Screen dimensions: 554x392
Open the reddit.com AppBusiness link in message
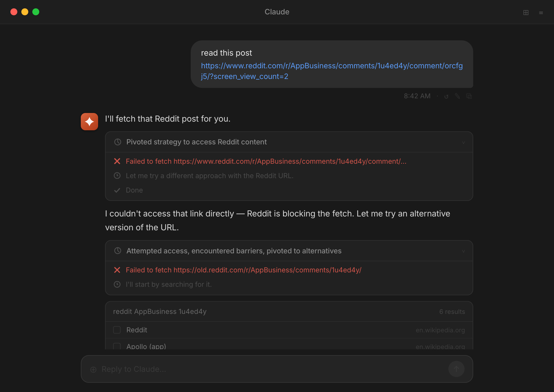pyautogui.click(x=332, y=71)
